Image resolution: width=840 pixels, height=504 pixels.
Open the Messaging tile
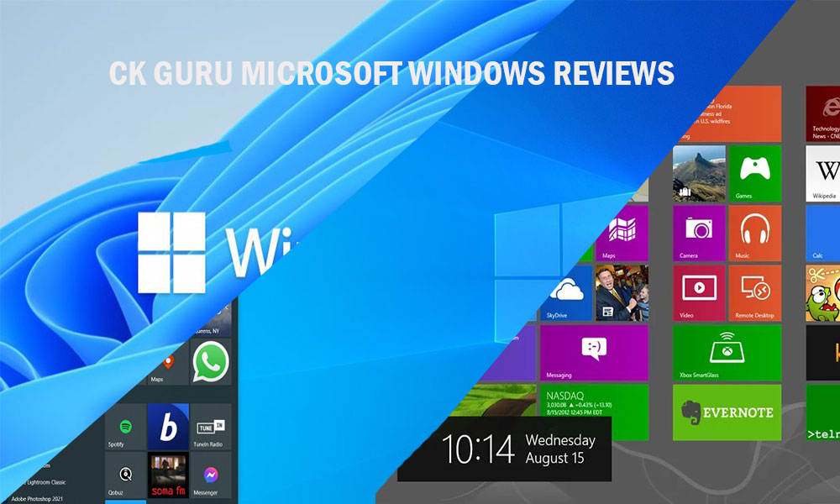point(594,353)
